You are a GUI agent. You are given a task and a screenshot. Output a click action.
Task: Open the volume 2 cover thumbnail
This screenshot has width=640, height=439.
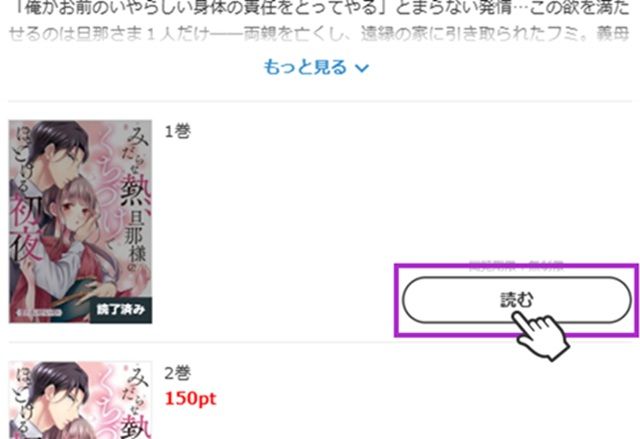(80, 400)
